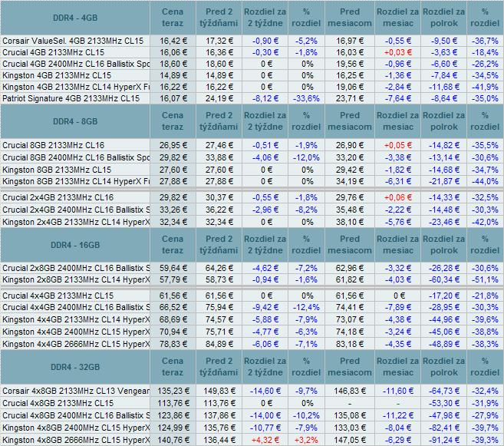Select the -8,12 € two-week difference cell
504x446 pixels.
pos(265,98)
